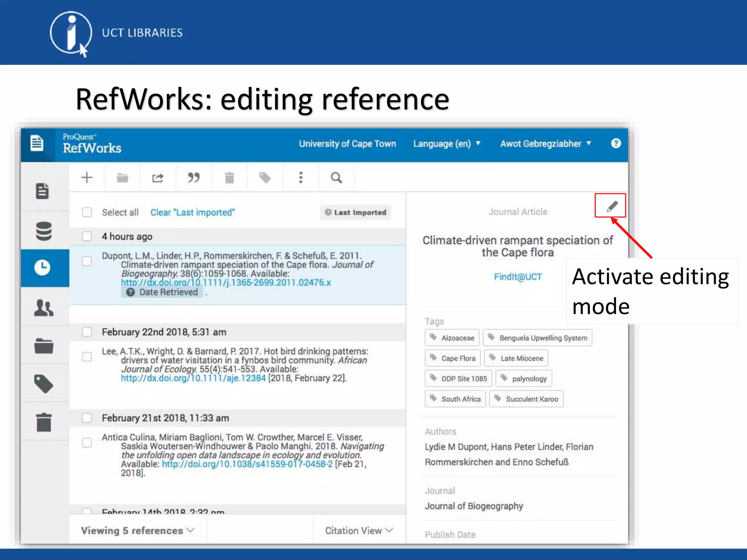The image size is (747, 560).
Task: Open the three-dot More options icon
Action: click(x=301, y=178)
